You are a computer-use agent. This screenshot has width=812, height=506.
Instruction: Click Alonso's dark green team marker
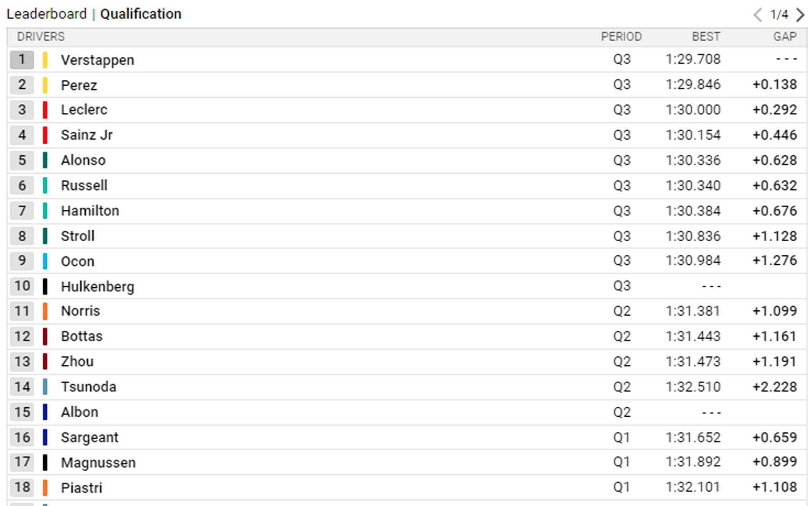pos(45,161)
